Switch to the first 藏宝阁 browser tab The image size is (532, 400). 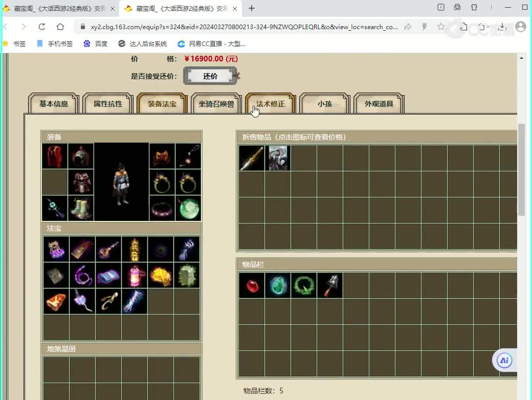(59, 9)
